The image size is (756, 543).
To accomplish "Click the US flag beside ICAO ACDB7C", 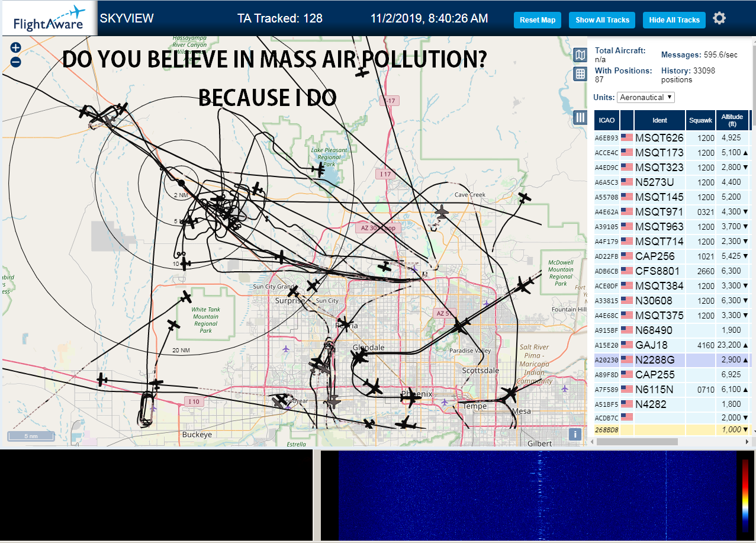I will (x=627, y=417).
